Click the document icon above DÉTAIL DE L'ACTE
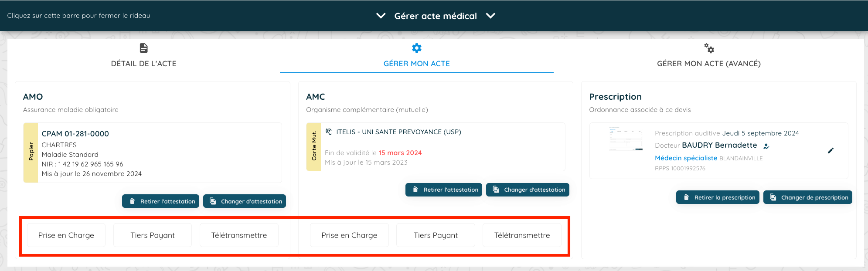This screenshot has width=868, height=271. click(143, 48)
